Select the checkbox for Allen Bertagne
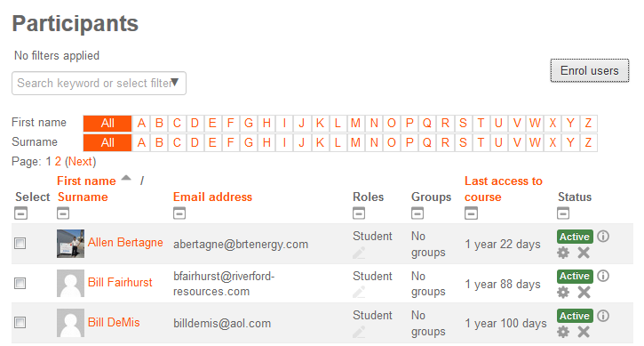644x346 pixels. click(20, 243)
